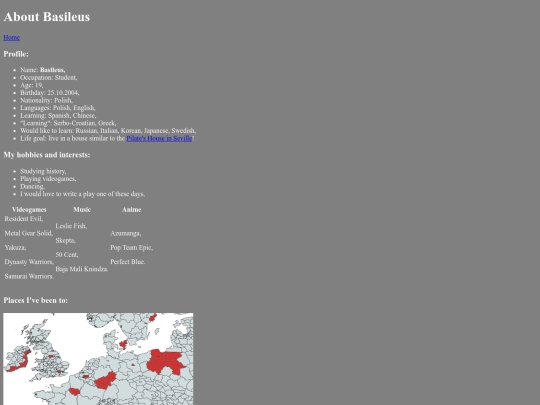This screenshot has width=540, height=405.
Task: Select the Baja Mali Knindza cell
Action: (x=82, y=269)
